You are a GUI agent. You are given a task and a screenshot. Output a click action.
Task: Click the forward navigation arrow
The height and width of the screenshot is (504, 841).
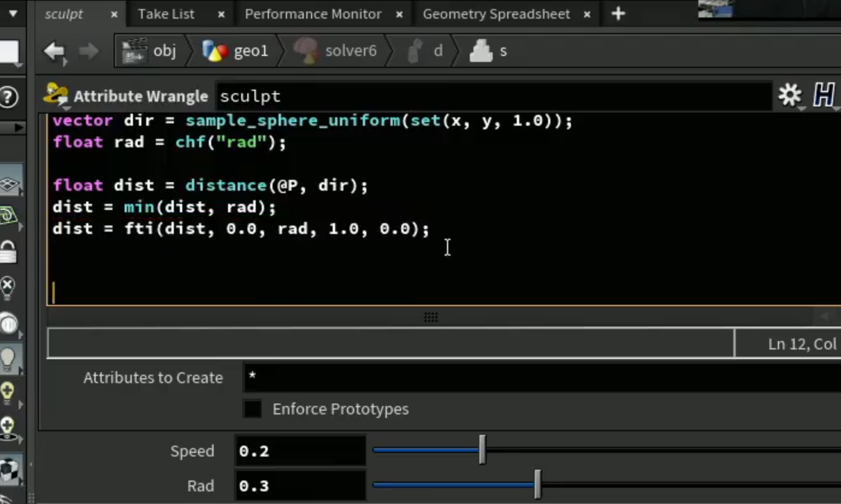coord(89,51)
